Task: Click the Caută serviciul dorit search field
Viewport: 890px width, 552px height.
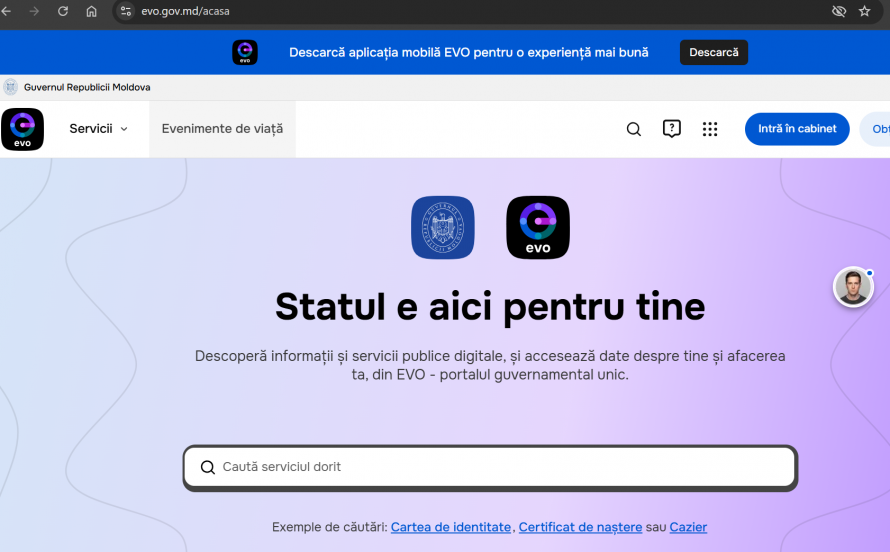Action: click(x=490, y=467)
